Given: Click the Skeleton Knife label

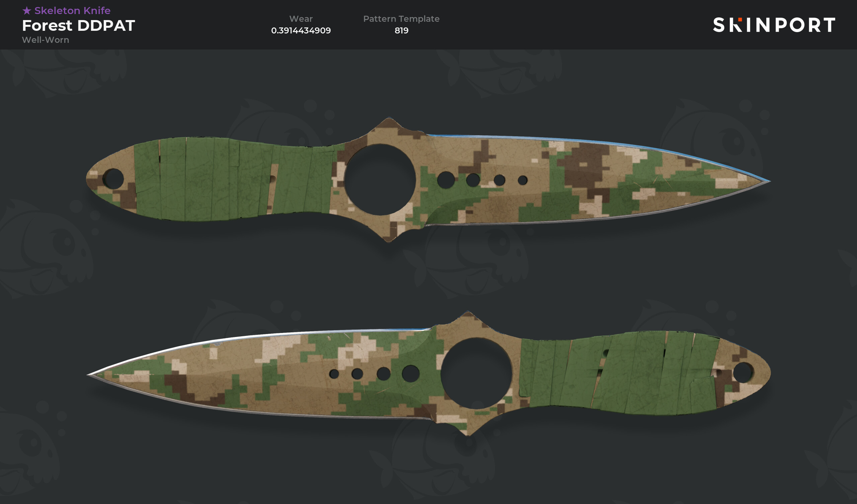Looking at the screenshot, I should coord(72,11).
